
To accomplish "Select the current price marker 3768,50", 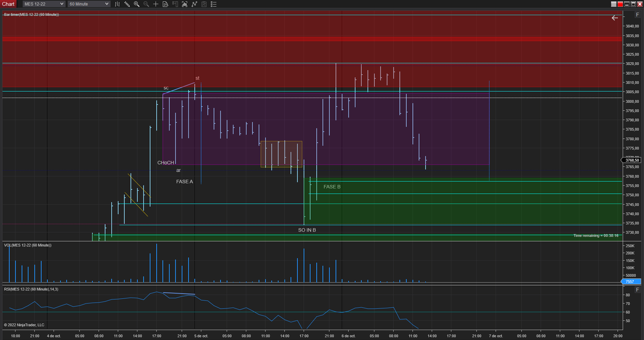I will 631,160.
